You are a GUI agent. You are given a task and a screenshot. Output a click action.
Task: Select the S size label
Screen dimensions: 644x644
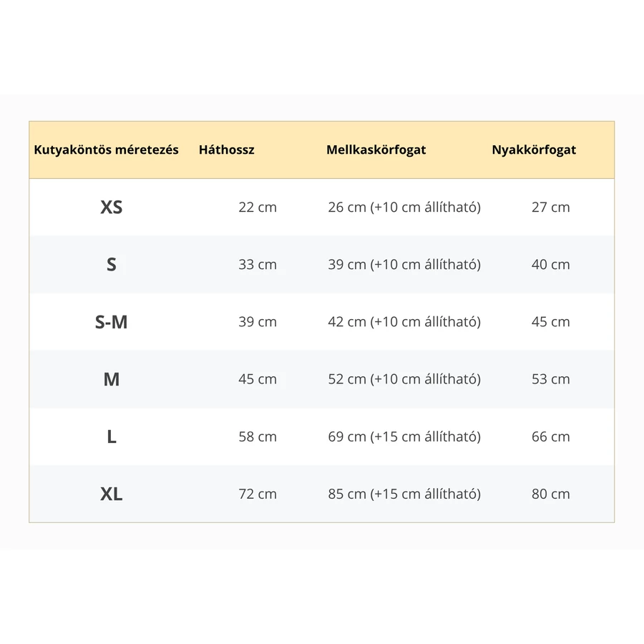pos(112,265)
